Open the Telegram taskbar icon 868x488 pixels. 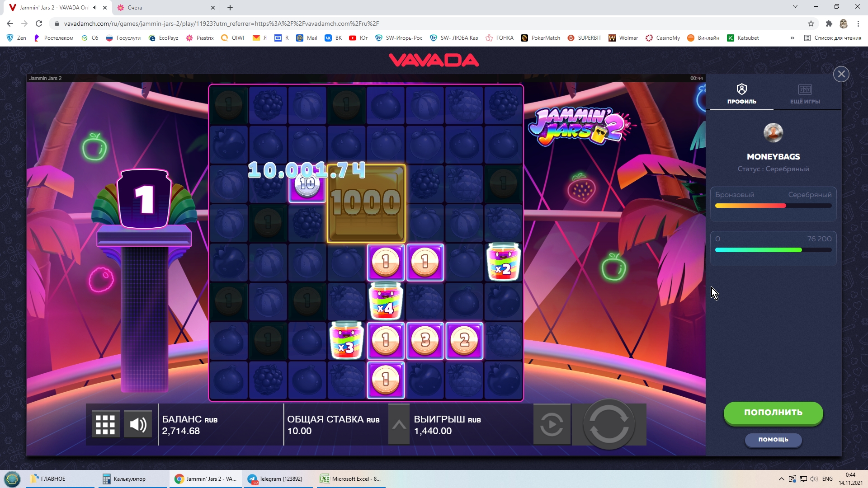tap(276, 479)
